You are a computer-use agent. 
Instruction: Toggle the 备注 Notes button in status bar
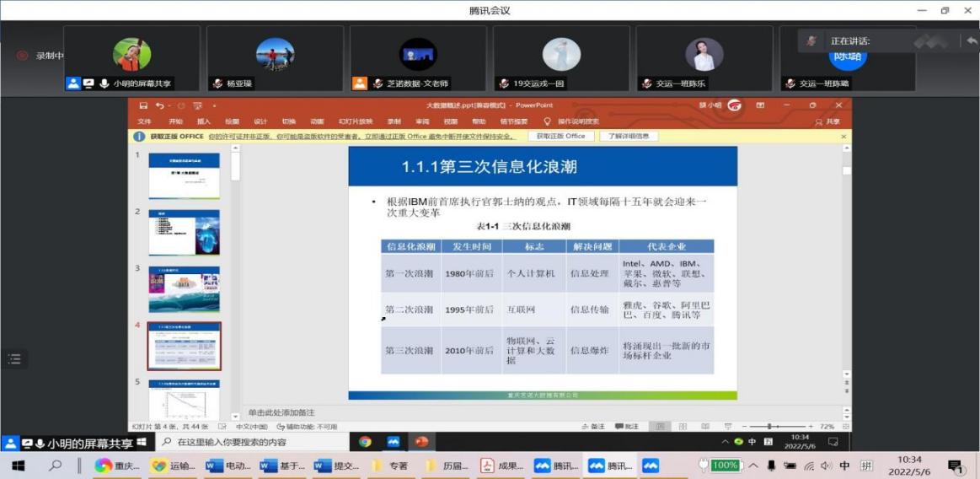593,427
